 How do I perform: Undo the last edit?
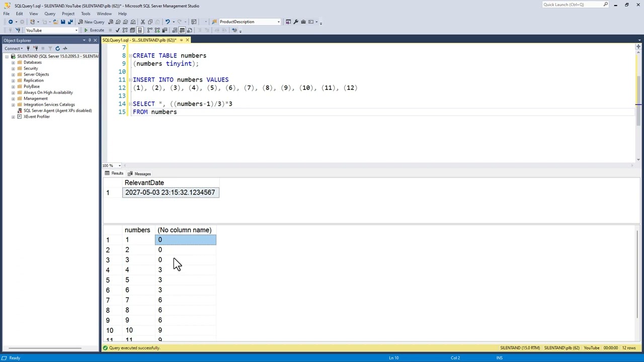(x=167, y=22)
